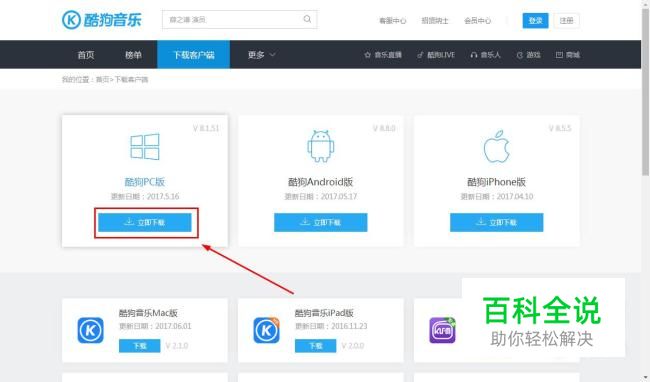This screenshot has width=650, height=382.
Task: Click the purple karaoke app icon
Action: click(x=442, y=330)
